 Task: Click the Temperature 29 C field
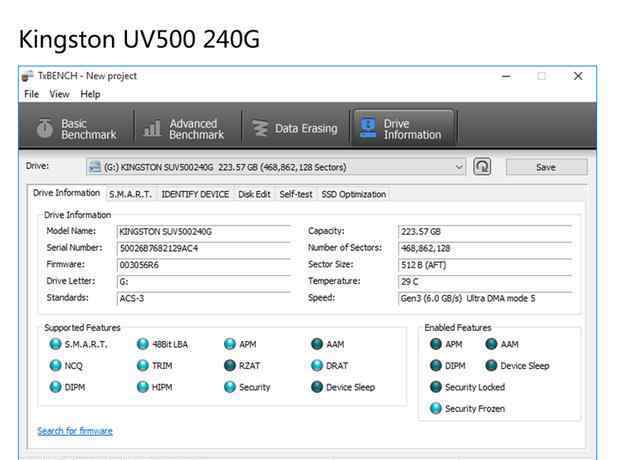coord(485,282)
